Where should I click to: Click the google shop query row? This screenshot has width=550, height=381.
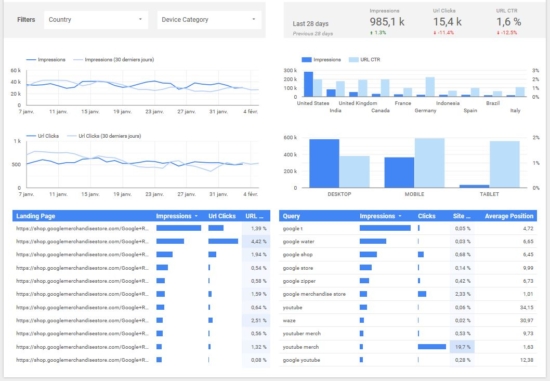pyautogui.click(x=408, y=255)
